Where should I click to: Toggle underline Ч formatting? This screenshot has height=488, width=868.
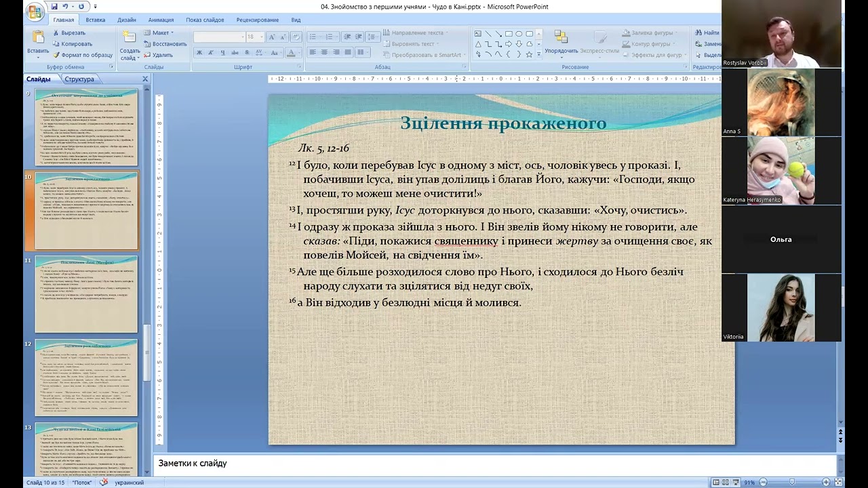(x=222, y=52)
